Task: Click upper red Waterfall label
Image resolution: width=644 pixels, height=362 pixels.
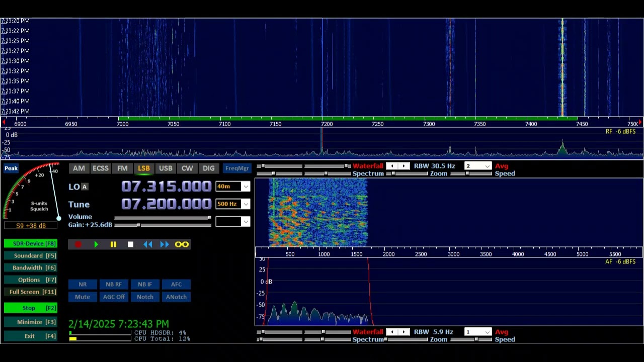Action: pyautogui.click(x=368, y=166)
